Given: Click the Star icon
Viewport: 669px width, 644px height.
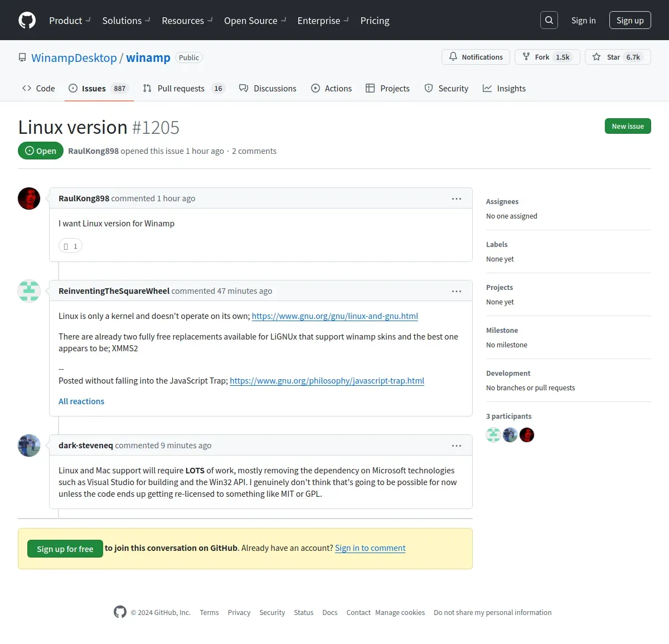Looking at the screenshot, I should 597,57.
